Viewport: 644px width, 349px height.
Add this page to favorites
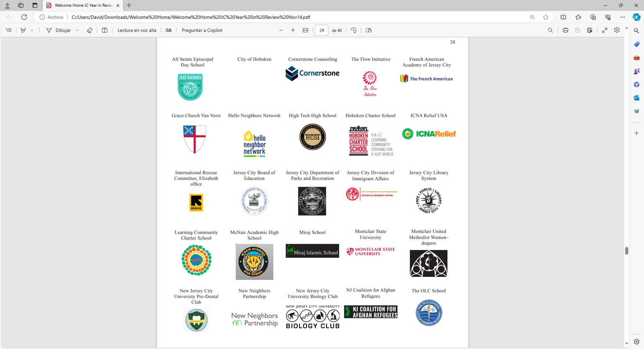click(545, 17)
